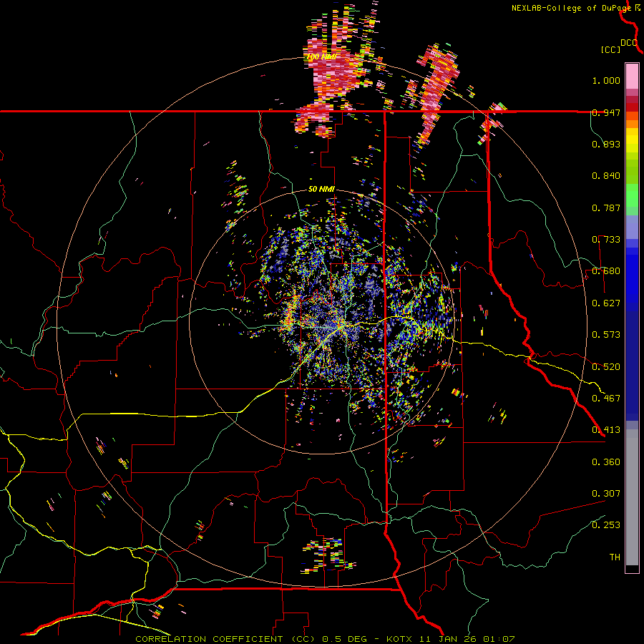Click the DCC label near the top-right corner

click(x=629, y=43)
